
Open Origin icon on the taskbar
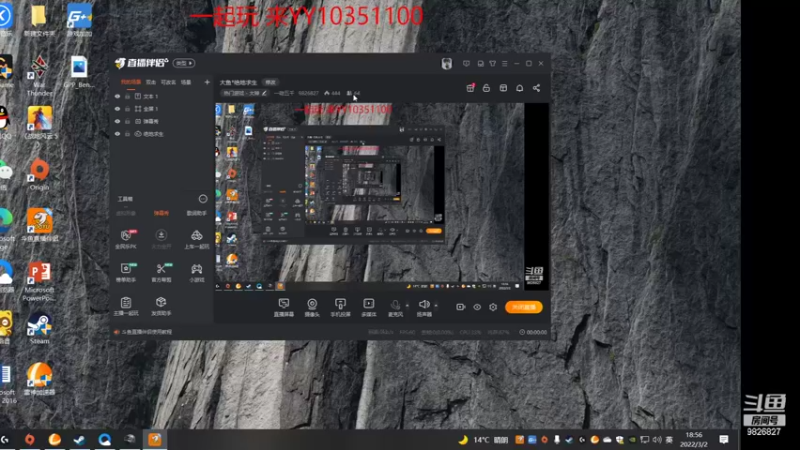coord(30,439)
